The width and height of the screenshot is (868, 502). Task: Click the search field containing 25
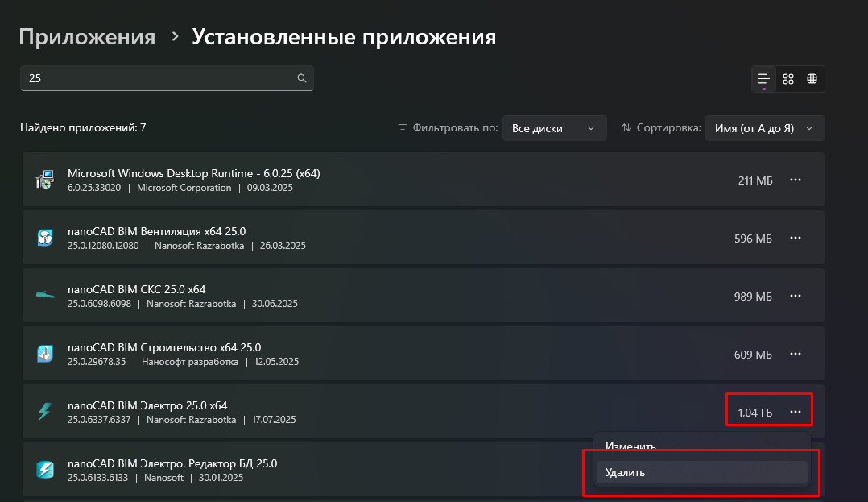(167, 78)
